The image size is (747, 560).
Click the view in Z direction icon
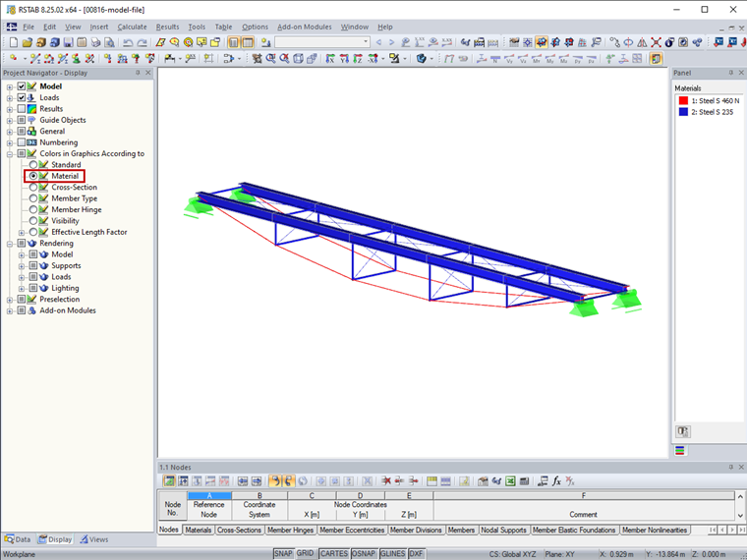click(358, 59)
